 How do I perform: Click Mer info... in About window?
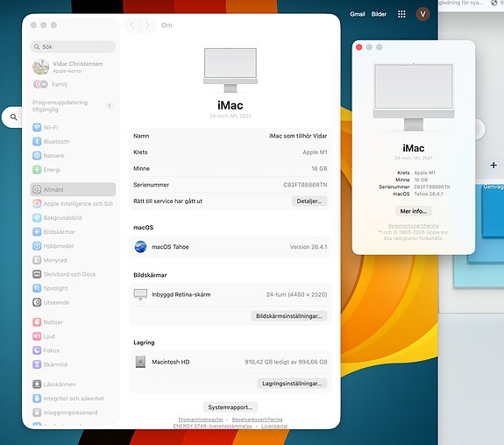tap(414, 211)
